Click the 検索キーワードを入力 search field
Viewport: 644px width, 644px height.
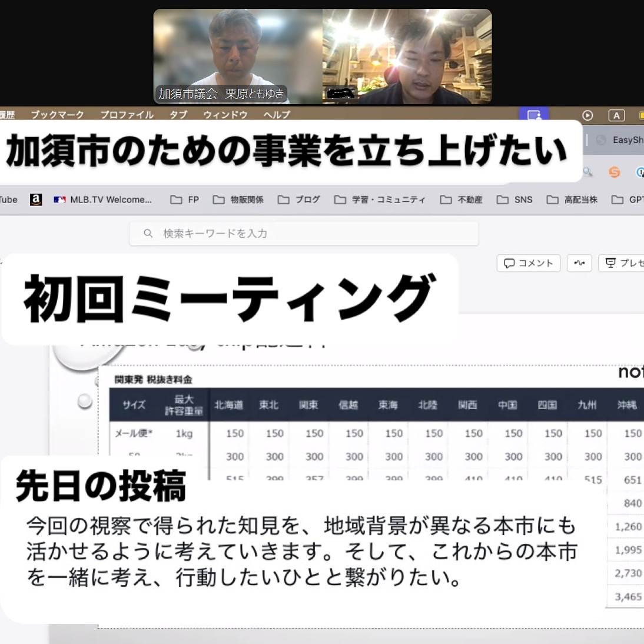(312, 234)
